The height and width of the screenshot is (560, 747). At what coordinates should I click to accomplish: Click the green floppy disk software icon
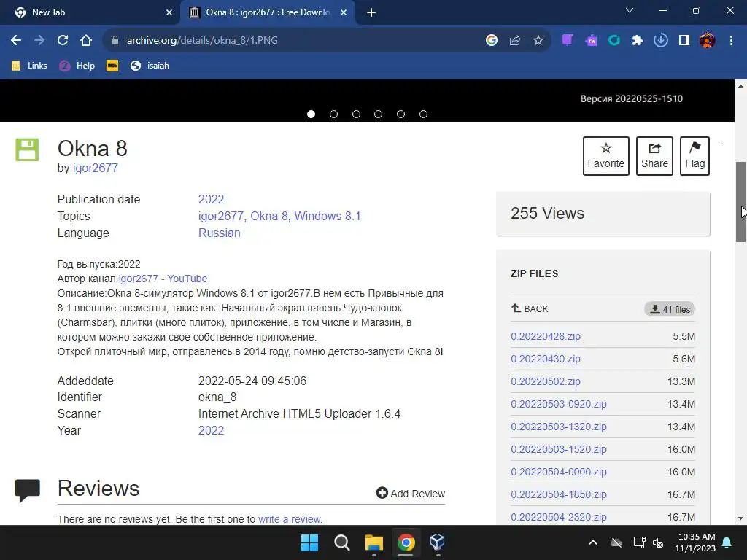27,149
